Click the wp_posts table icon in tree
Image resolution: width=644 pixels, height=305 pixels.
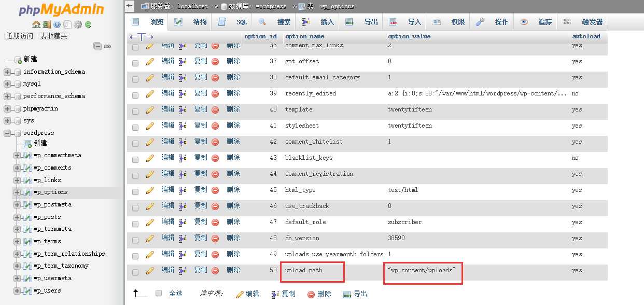click(27, 217)
